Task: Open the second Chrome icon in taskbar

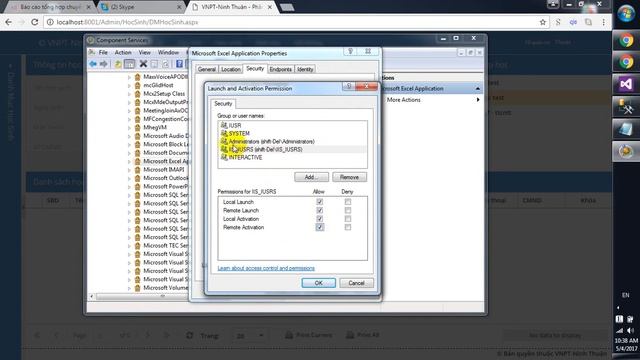Action: pyautogui.click(x=626, y=62)
